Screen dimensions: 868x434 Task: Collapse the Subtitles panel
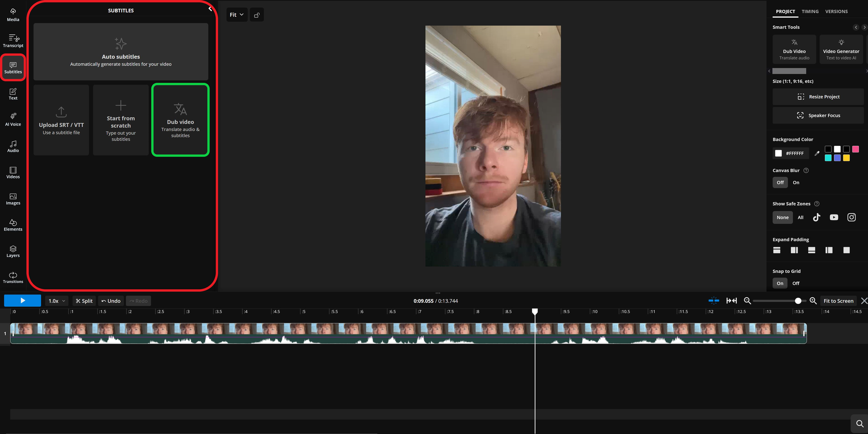click(210, 8)
